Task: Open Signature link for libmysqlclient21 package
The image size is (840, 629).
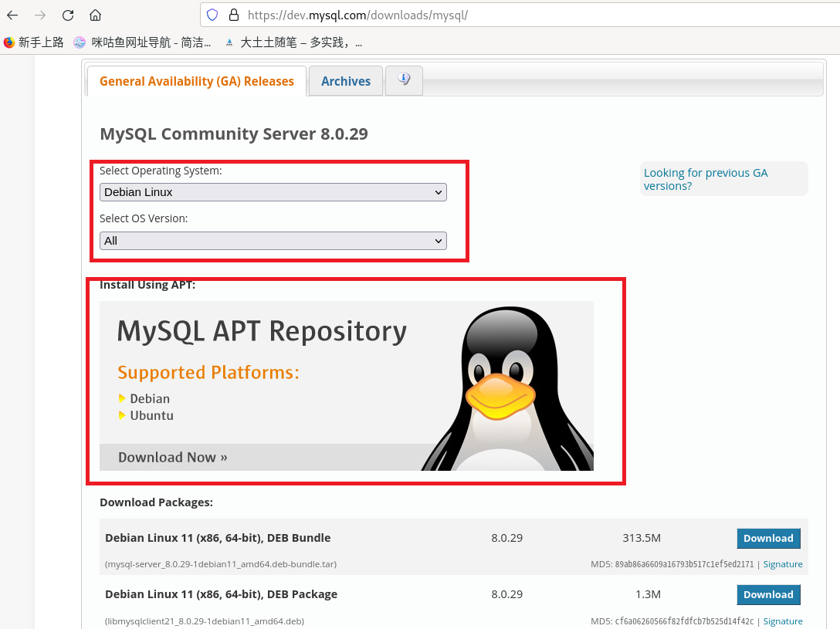Action: click(x=783, y=621)
